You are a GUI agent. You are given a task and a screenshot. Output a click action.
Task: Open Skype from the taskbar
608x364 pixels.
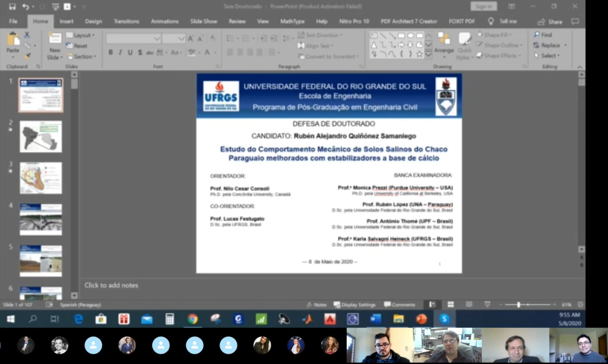click(445, 319)
